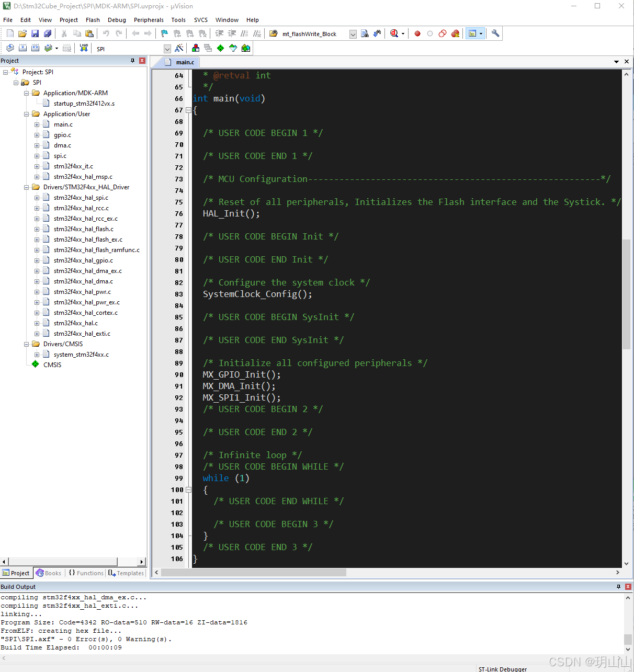
Task: Open the editor tab list dropdown arrow
Action: [x=616, y=62]
